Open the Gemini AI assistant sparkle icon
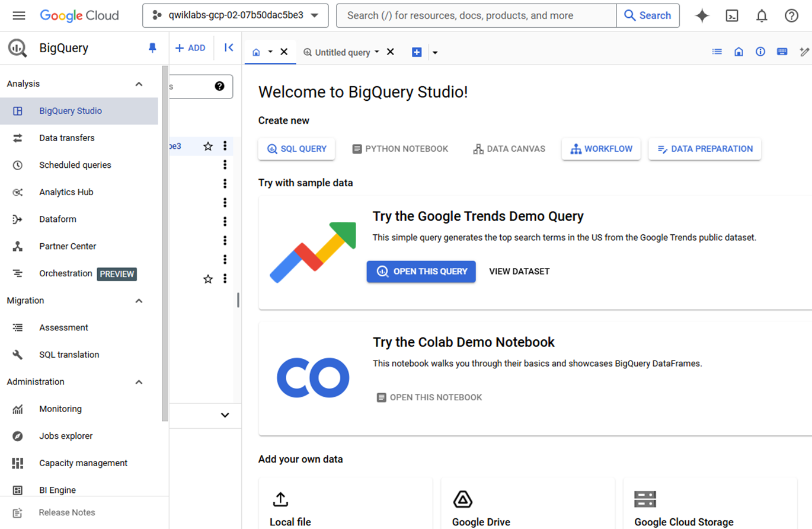The height and width of the screenshot is (529, 812). (x=702, y=16)
